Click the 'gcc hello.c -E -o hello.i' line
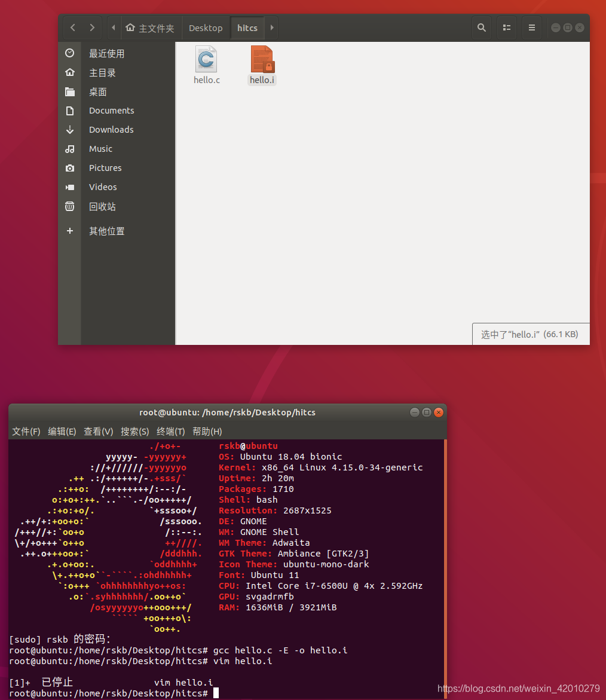The height and width of the screenshot is (700, 606). click(x=178, y=650)
